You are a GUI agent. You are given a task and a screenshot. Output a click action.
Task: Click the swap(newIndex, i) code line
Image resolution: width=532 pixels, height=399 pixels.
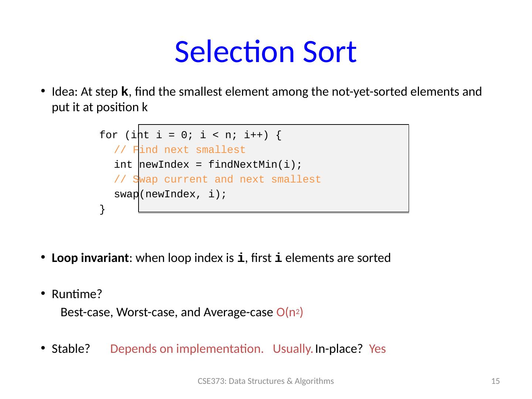pyautogui.click(x=170, y=194)
